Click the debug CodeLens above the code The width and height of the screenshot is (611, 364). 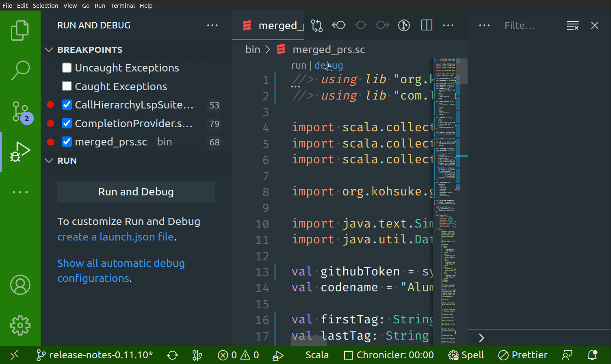[x=328, y=65]
